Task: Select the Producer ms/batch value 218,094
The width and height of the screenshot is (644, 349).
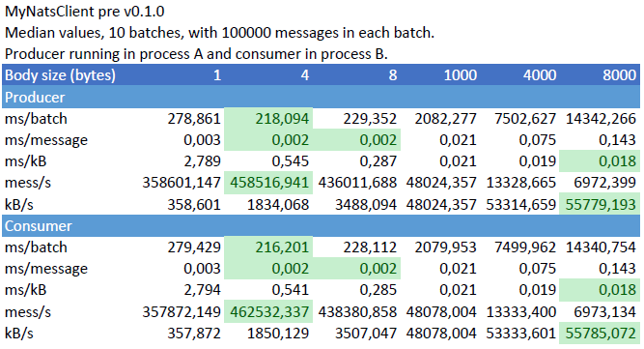Action: 268,119
